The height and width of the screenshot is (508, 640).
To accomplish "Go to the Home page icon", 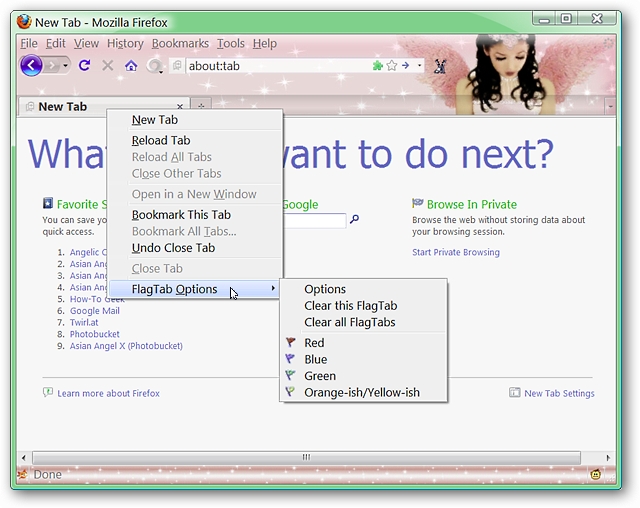I will click(x=131, y=65).
